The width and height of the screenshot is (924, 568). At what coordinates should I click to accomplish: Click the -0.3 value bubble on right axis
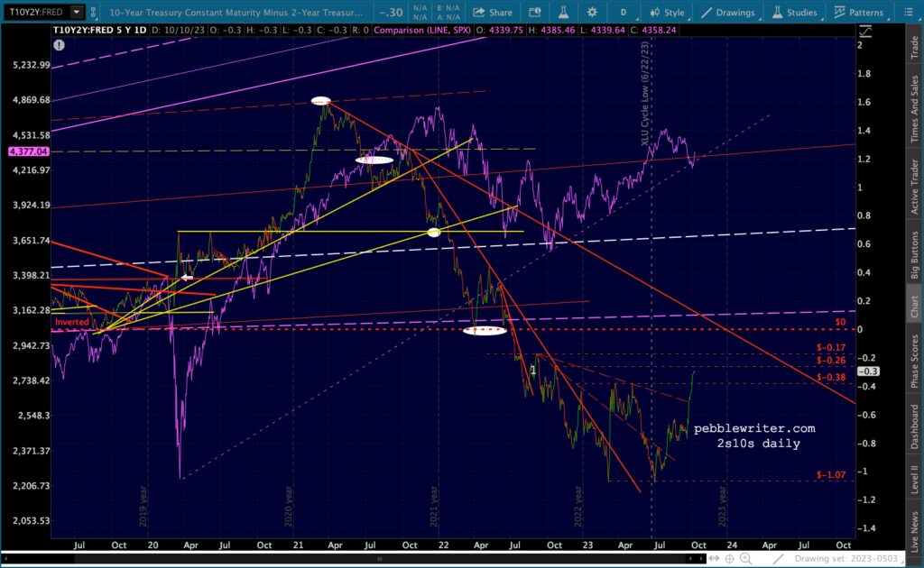tap(868, 371)
